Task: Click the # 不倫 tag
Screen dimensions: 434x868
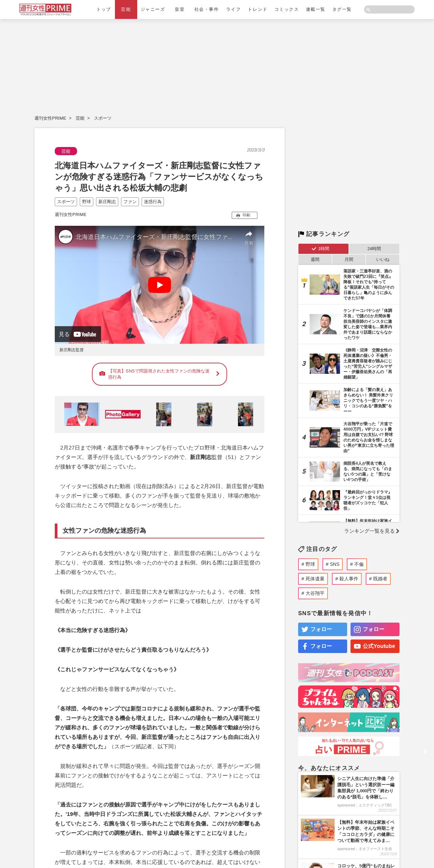Action: pos(357,564)
